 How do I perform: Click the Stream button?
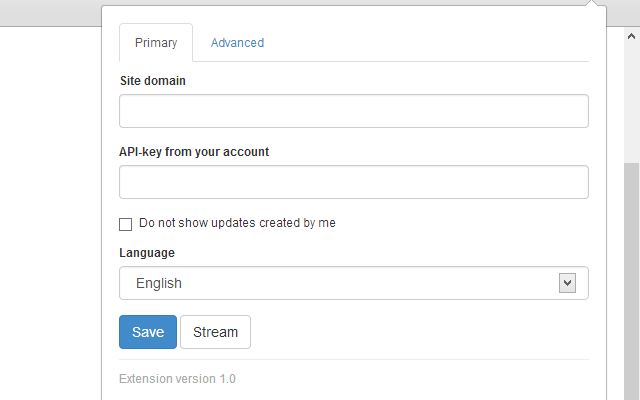[x=215, y=332]
